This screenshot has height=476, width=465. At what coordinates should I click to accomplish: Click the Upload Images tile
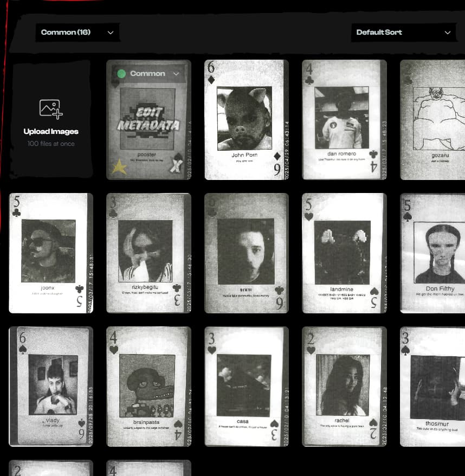tap(50, 119)
